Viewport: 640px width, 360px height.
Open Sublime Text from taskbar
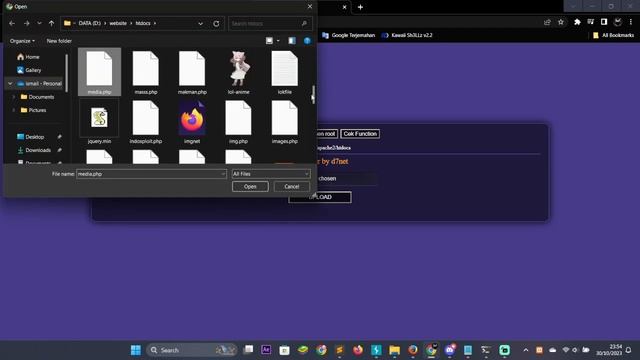pos(339,350)
